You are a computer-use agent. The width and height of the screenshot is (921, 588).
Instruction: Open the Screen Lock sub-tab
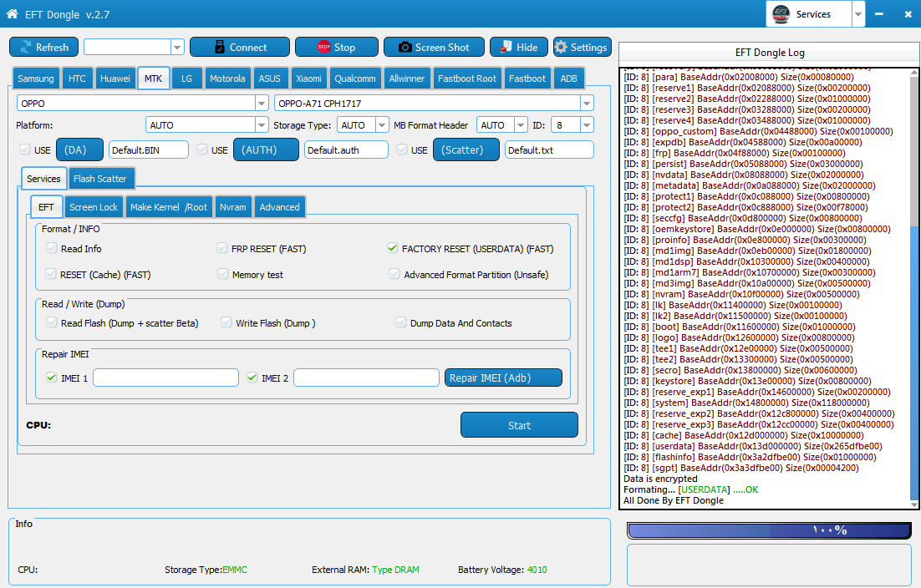tap(94, 206)
